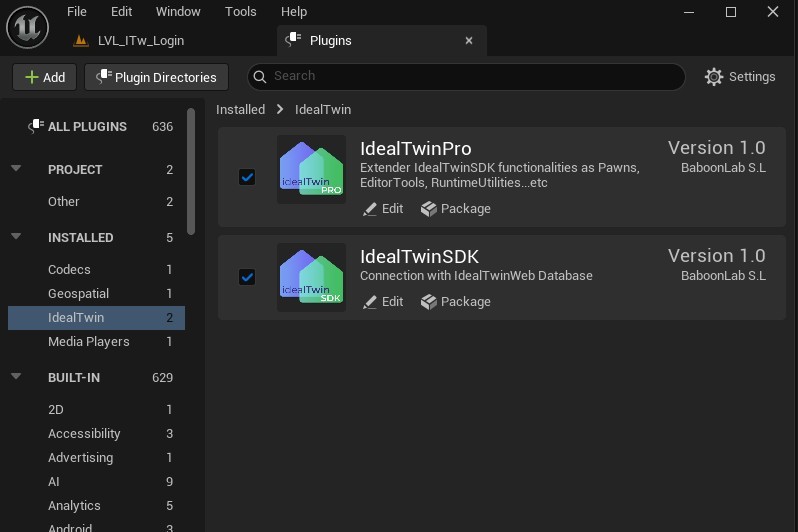Click the pencil icon for IdealTwinPro Edit
This screenshot has width=798, height=532.
(x=370, y=209)
